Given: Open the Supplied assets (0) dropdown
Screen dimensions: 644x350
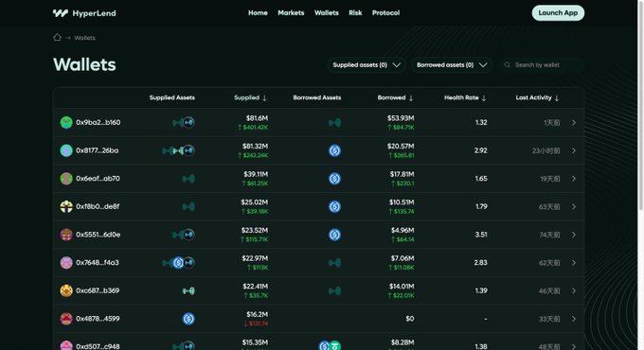Looking at the screenshot, I should [367, 65].
